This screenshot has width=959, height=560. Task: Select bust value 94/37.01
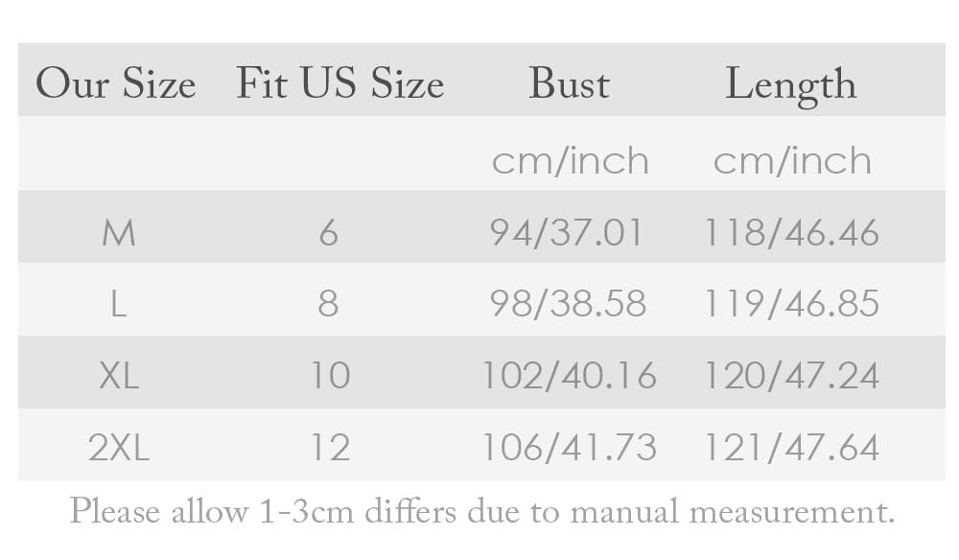[567, 233]
